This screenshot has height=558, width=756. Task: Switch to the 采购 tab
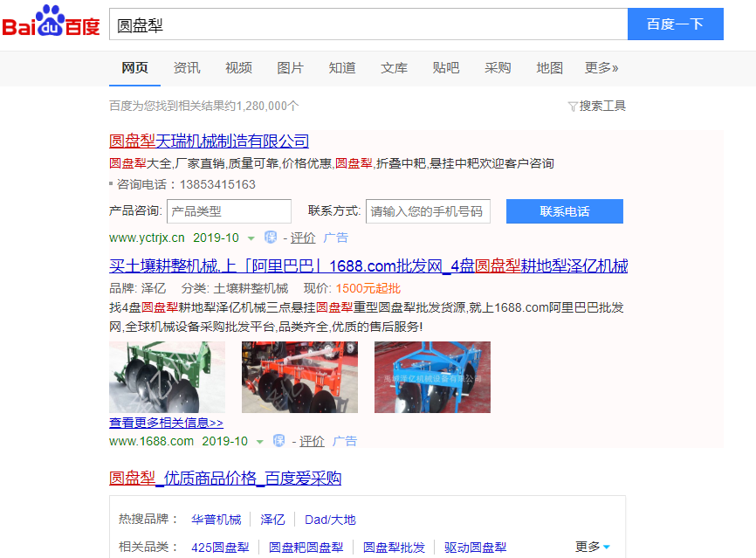tap(498, 68)
